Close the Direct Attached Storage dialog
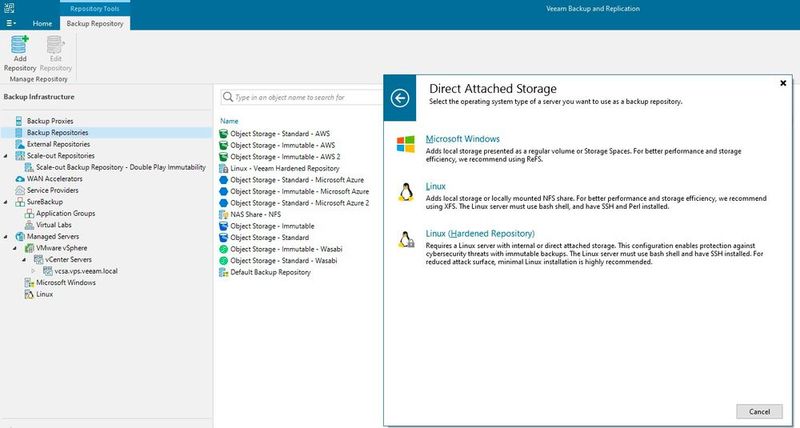 (x=783, y=83)
